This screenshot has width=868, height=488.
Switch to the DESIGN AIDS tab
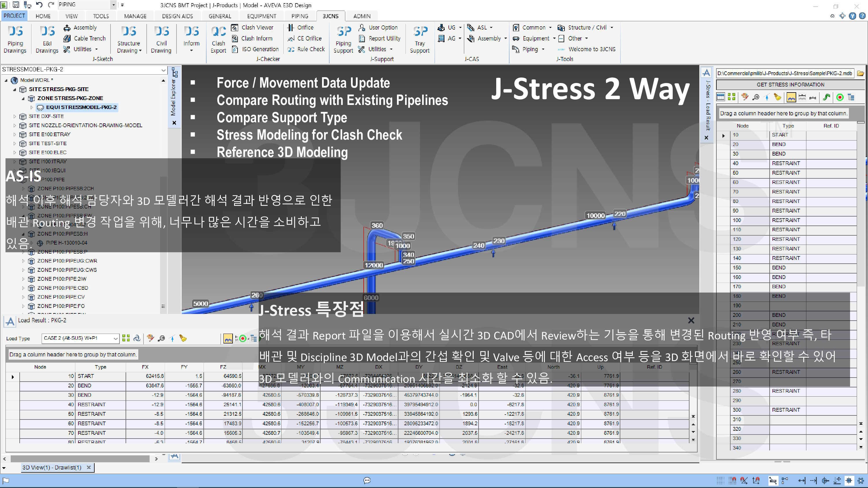click(x=178, y=16)
